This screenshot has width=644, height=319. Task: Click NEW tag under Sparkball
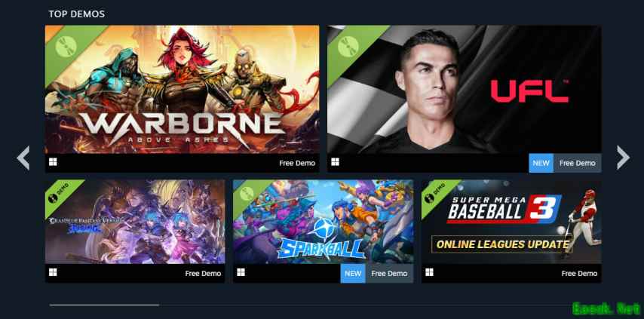pyautogui.click(x=353, y=274)
